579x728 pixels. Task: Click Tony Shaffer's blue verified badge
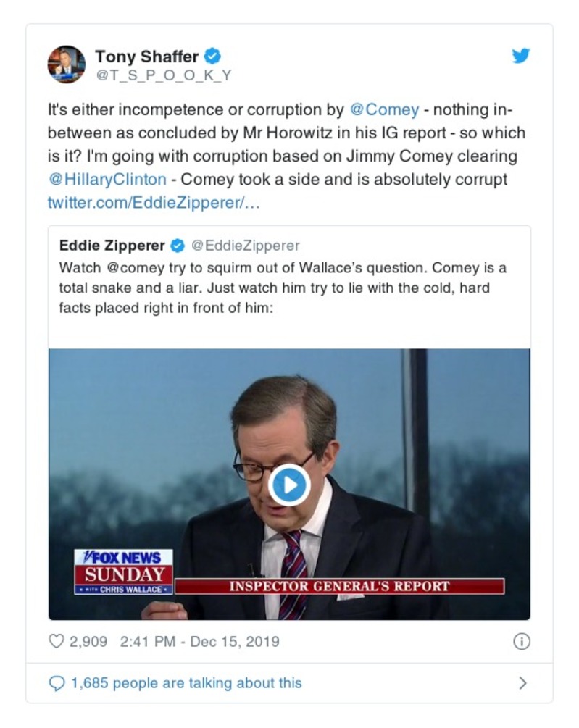212,56
